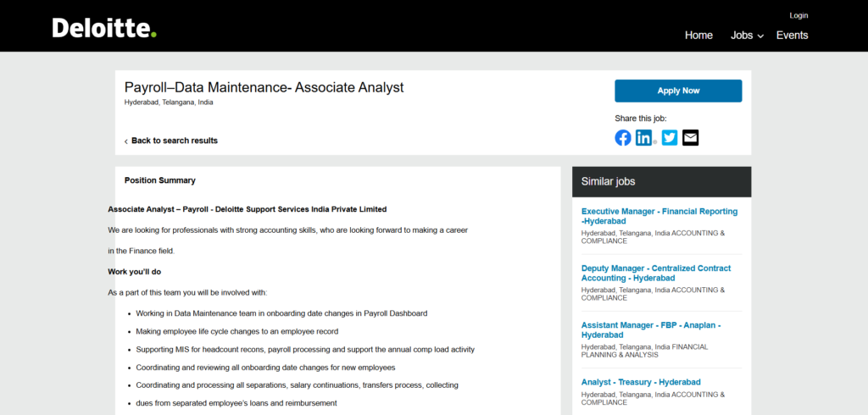Share this job on LinkedIn

click(644, 138)
